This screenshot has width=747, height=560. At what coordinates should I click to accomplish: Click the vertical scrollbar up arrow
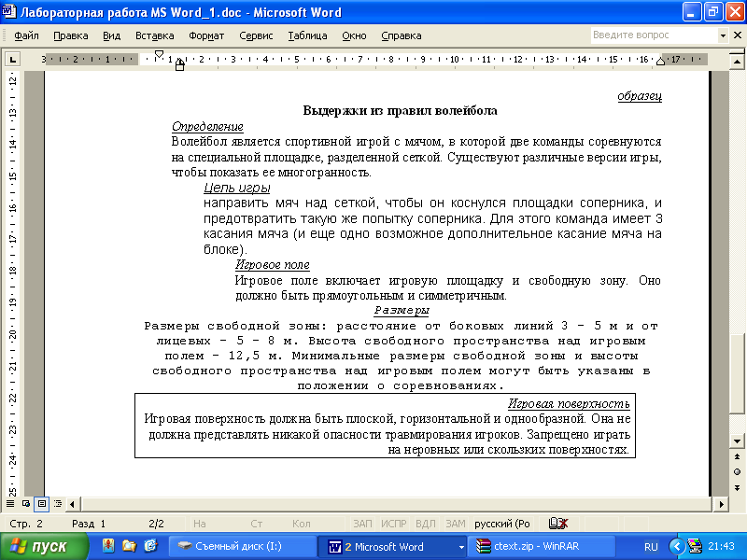click(x=737, y=61)
